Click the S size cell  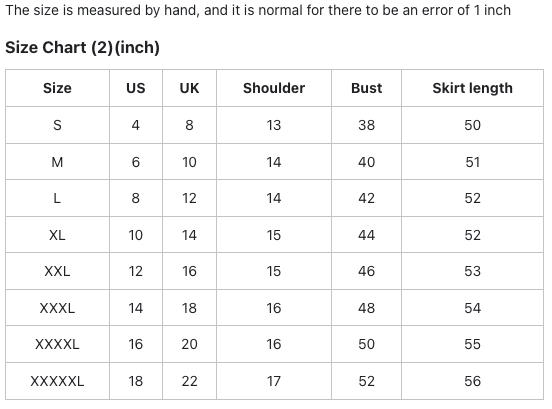pyautogui.click(x=57, y=125)
